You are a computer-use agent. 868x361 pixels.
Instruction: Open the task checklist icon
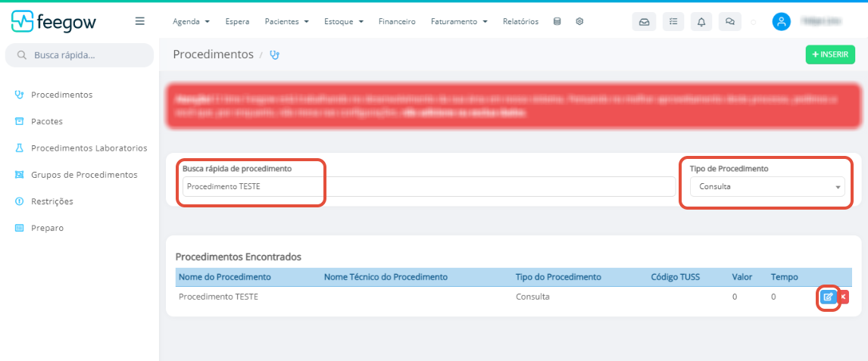pyautogui.click(x=673, y=21)
